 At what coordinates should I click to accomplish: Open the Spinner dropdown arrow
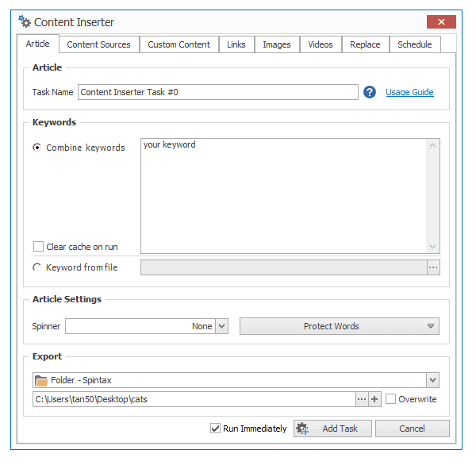click(x=222, y=326)
